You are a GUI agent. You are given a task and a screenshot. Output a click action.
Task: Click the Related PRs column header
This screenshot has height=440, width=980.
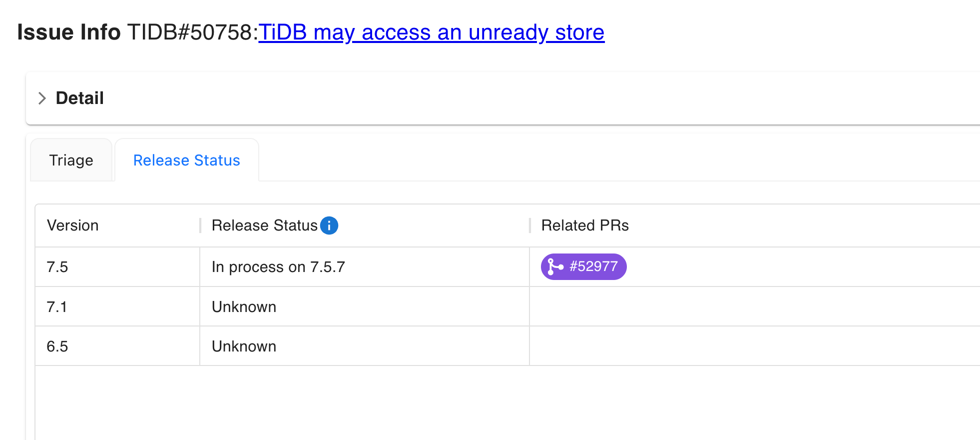[x=585, y=225]
